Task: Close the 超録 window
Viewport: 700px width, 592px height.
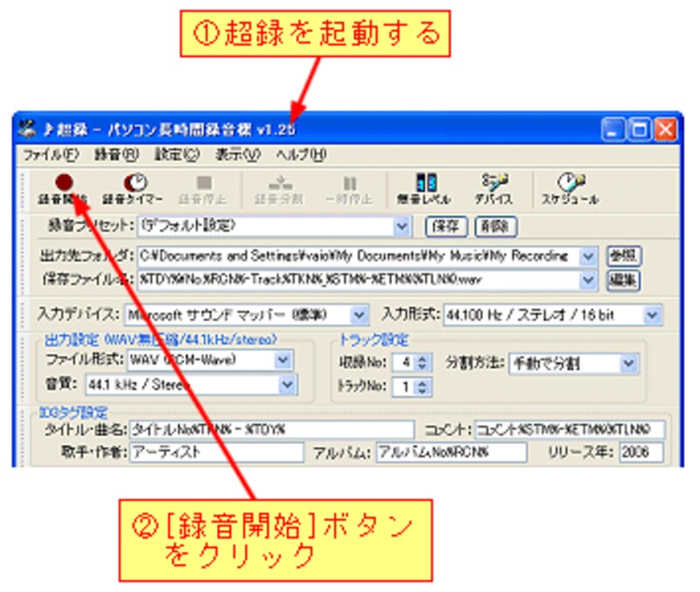Action: pyautogui.click(x=666, y=130)
